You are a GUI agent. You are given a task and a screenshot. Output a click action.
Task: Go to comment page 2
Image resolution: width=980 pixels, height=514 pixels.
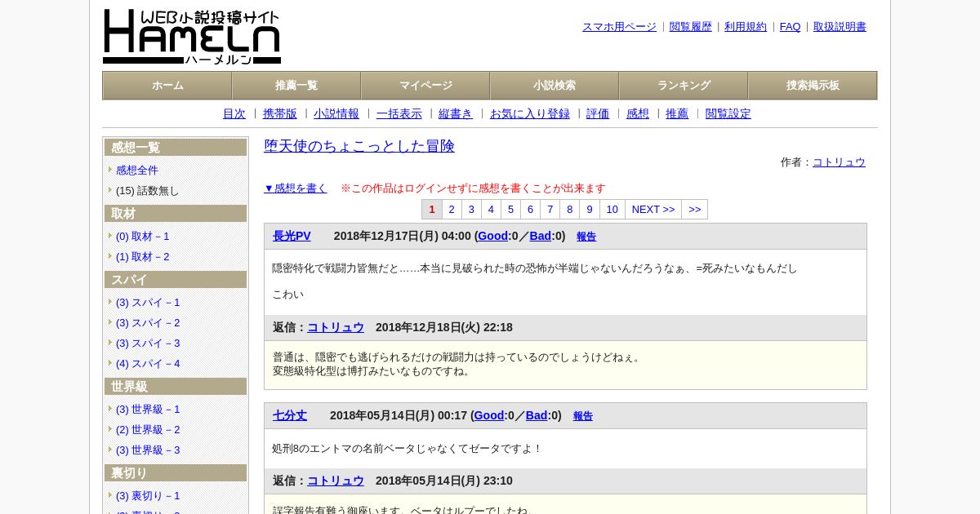tap(452, 210)
